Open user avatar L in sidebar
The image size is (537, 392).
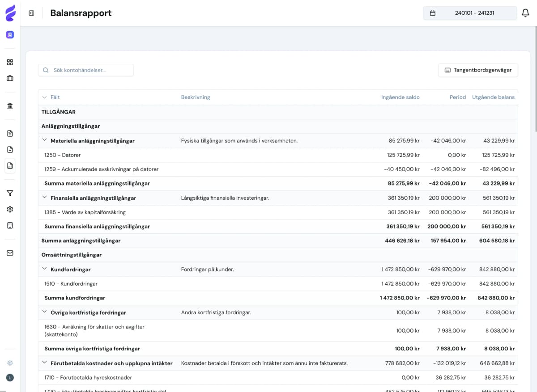10,378
